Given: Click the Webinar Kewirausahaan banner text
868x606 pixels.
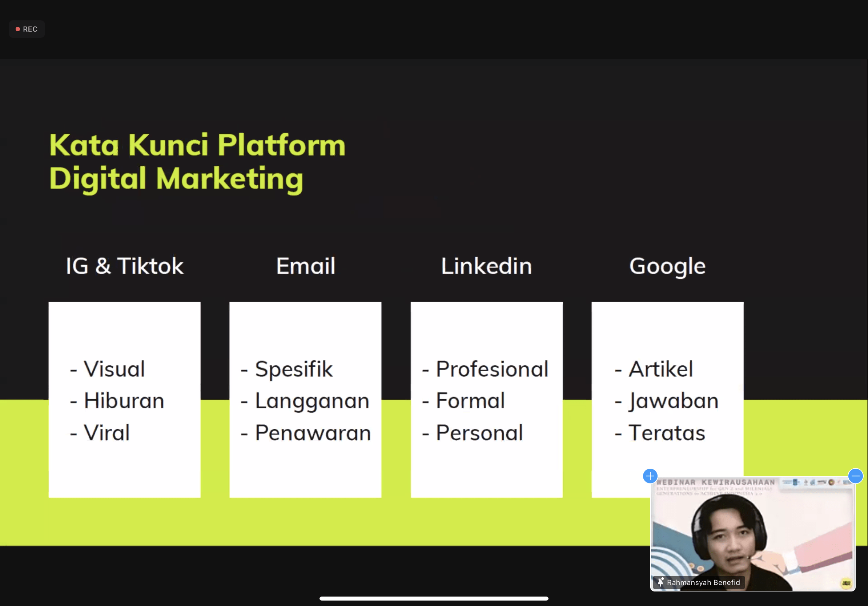Looking at the screenshot, I should [x=715, y=482].
